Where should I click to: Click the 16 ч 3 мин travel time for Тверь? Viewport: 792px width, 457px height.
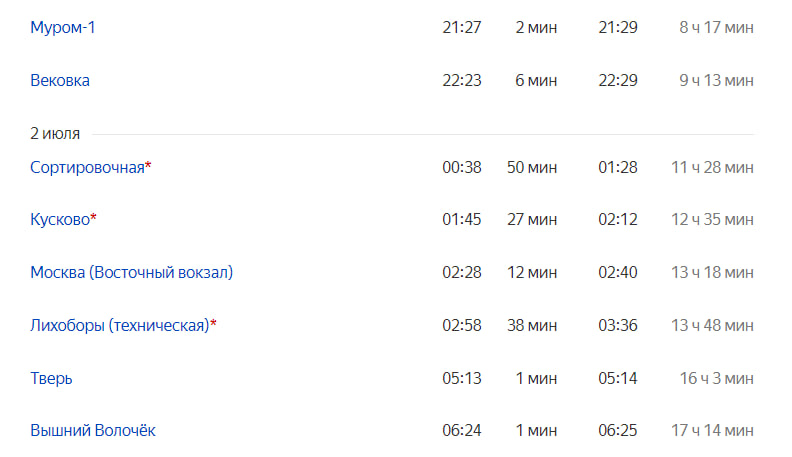(716, 378)
